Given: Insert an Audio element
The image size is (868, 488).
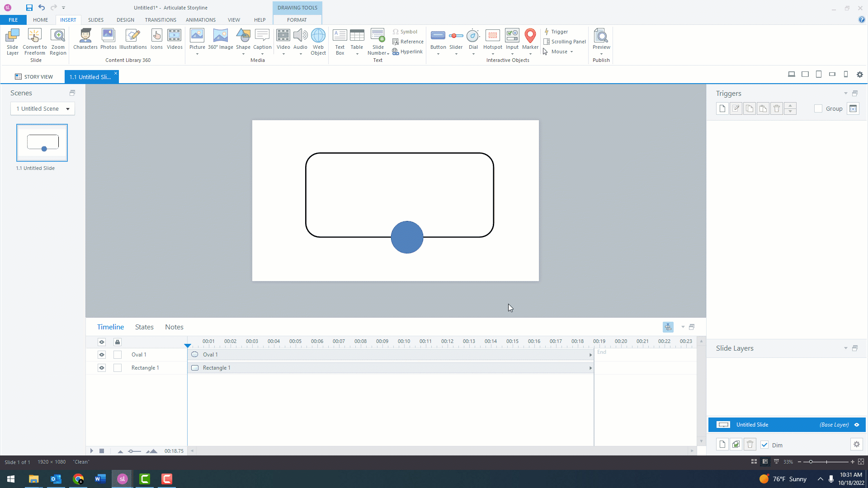Looking at the screenshot, I should [x=300, y=41].
